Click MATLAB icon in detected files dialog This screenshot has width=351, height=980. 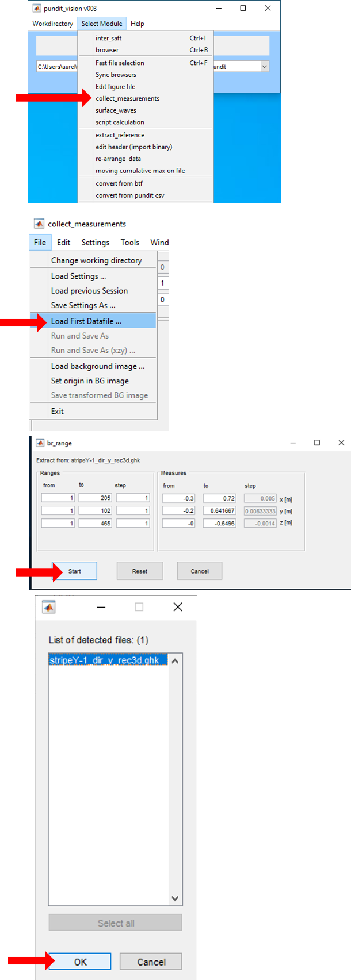pyautogui.click(x=49, y=607)
